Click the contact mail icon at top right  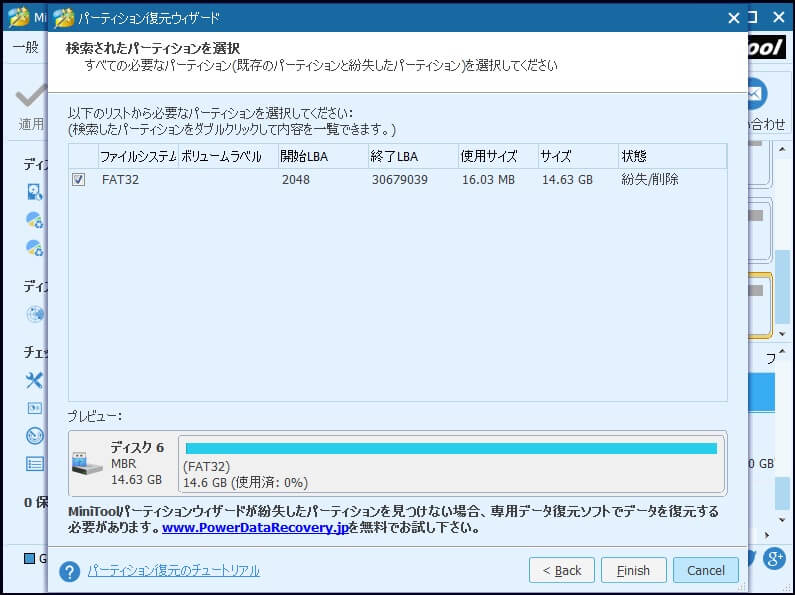tap(758, 95)
